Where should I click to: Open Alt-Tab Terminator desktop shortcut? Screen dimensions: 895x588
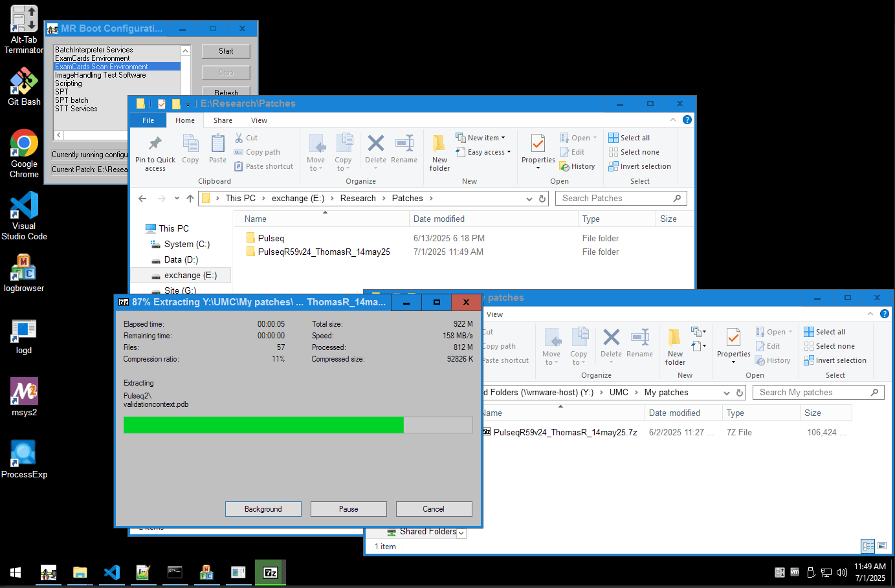(x=24, y=30)
